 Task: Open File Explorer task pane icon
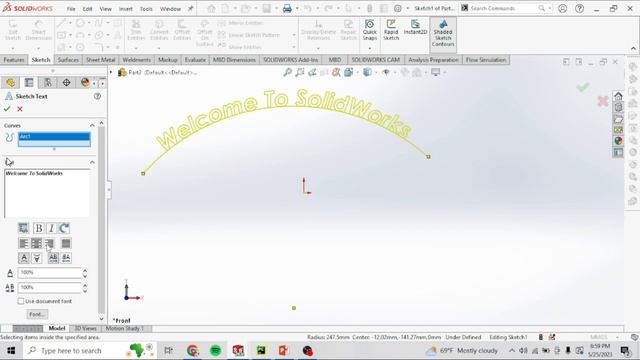click(618, 119)
